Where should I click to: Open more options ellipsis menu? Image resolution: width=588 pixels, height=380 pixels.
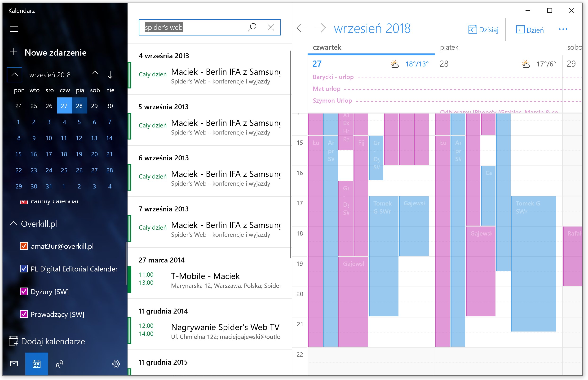[x=563, y=29]
